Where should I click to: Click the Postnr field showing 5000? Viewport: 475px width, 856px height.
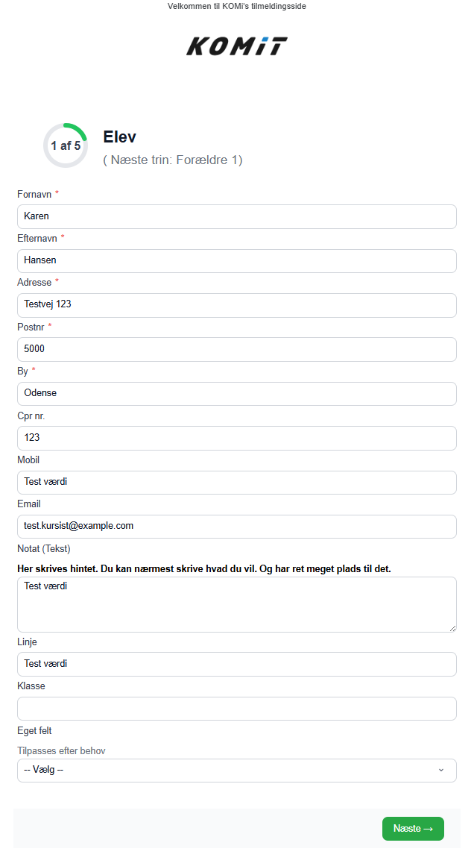coord(237,349)
